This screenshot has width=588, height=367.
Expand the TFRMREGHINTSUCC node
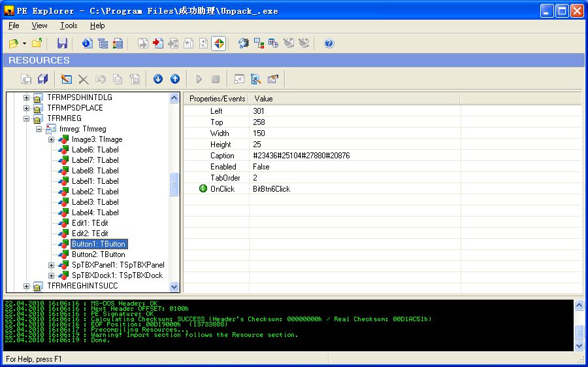pyautogui.click(x=26, y=287)
